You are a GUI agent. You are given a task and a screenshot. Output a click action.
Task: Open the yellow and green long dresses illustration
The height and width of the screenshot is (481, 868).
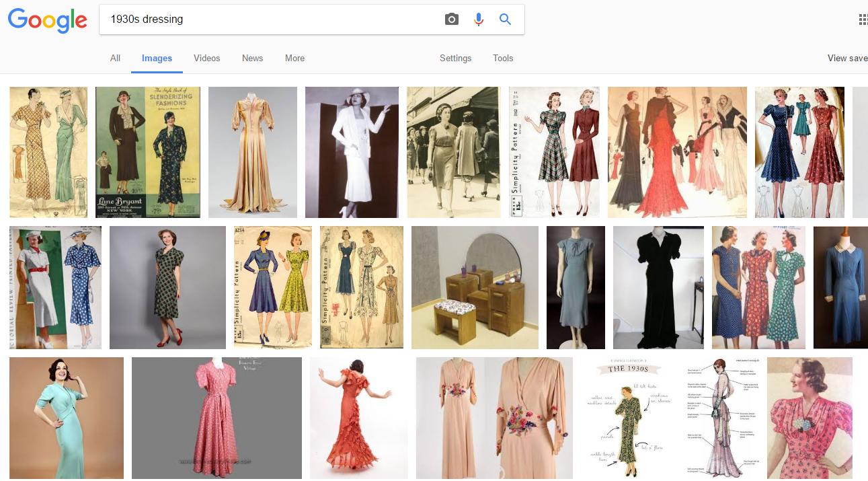click(48, 152)
